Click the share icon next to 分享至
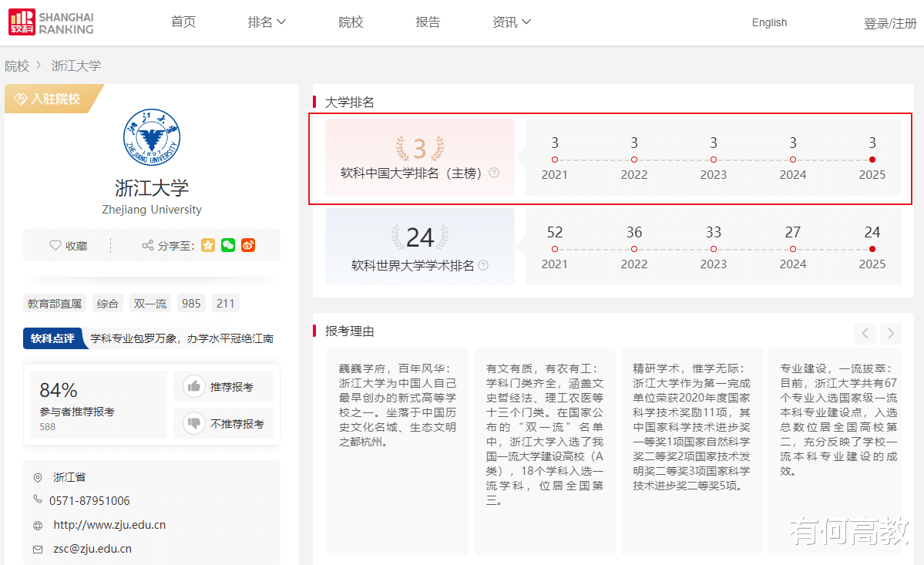Screen dimensions: 924x565 [148, 245]
